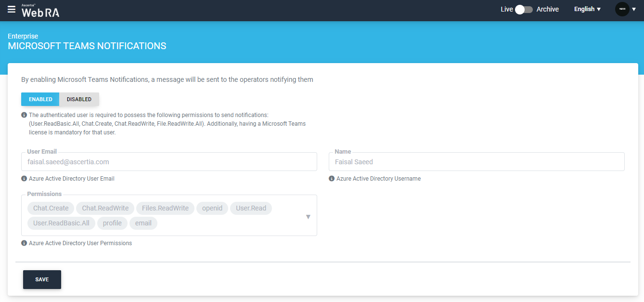The height and width of the screenshot is (302, 644).
Task: Click the Ascertia WebRA logo
Action: click(40, 11)
